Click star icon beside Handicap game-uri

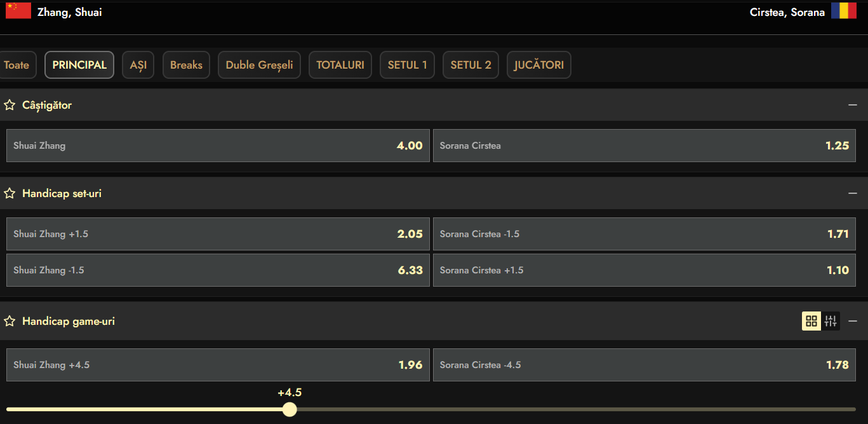[10, 321]
